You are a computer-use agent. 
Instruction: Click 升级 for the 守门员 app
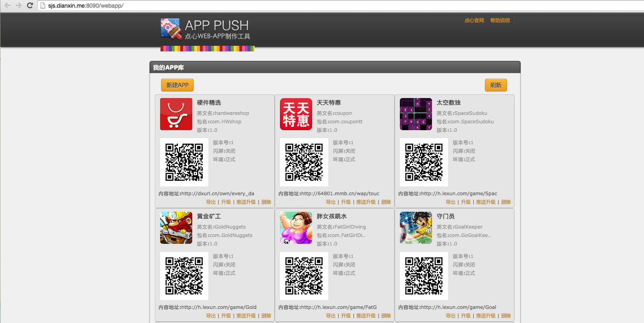(466, 316)
